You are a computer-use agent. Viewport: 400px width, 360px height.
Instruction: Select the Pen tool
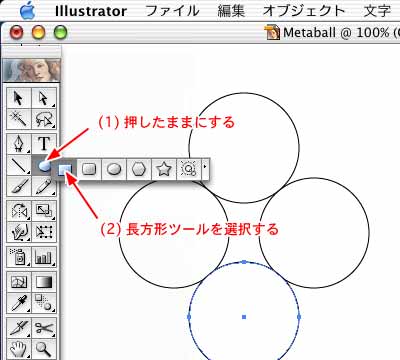(x=19, y=145)
